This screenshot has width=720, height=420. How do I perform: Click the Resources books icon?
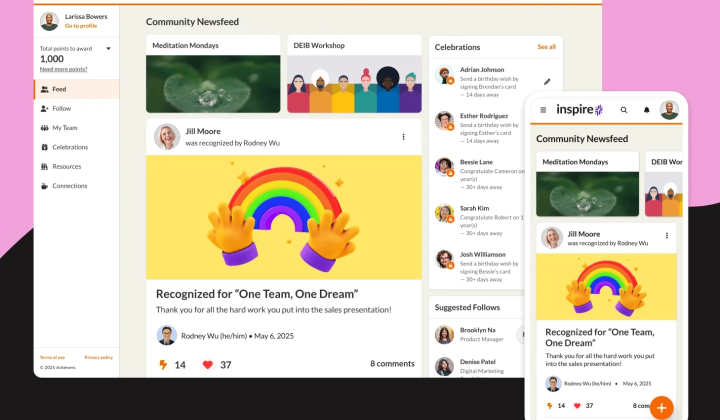pyautogui.click(x=45, y=166)
